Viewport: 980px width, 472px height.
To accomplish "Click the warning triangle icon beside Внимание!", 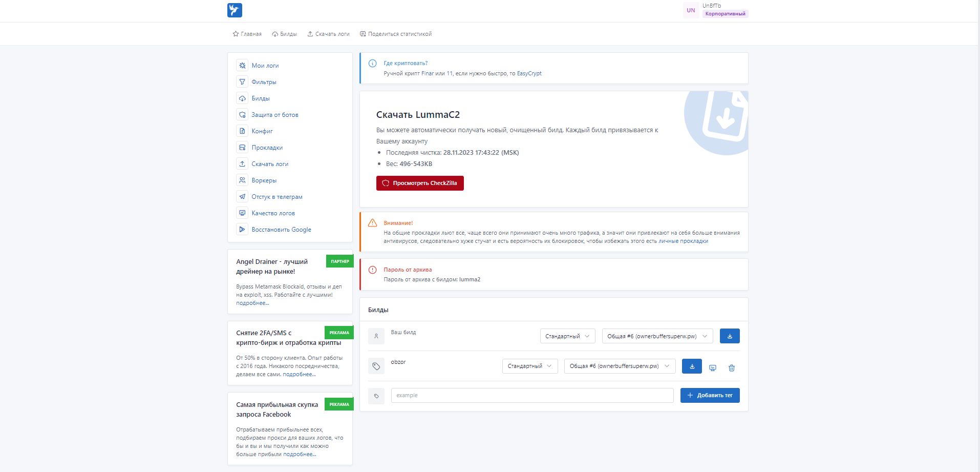I will (373, 223).
